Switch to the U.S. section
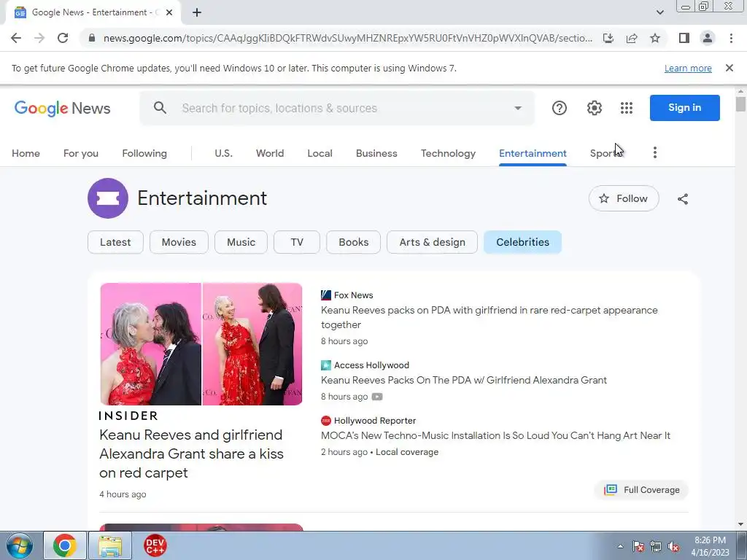747x560 pixels. tap(223, 153)
